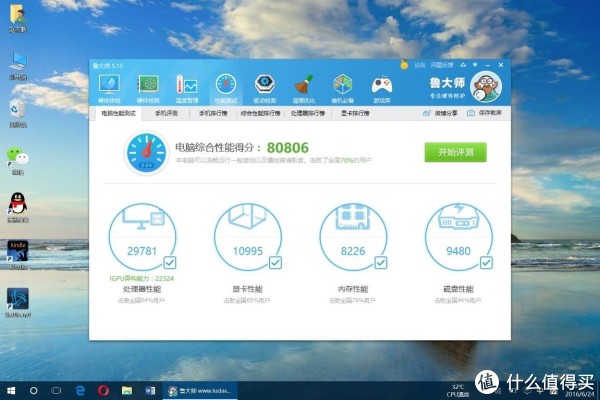
Task: Click the 保存截屏 save screenshot button
Action: point(484,113)
